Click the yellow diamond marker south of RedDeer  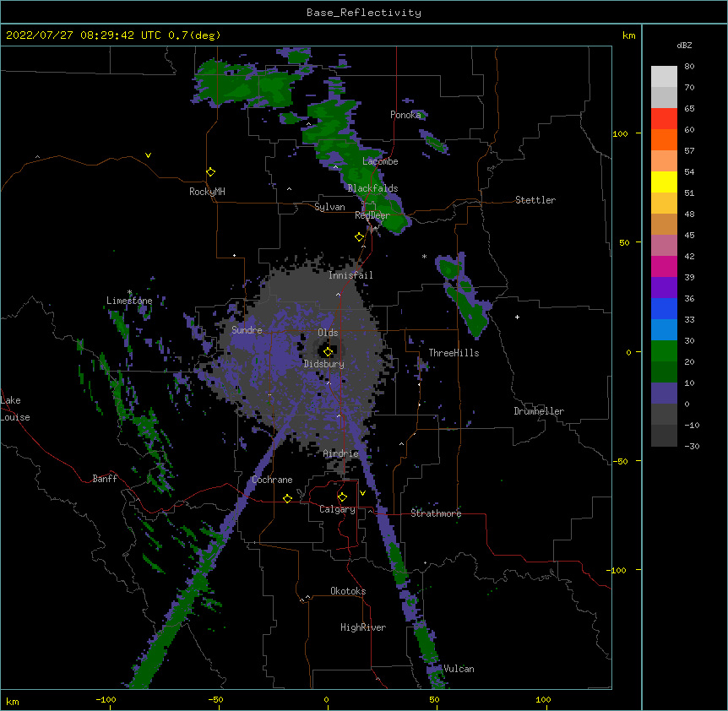359,237
